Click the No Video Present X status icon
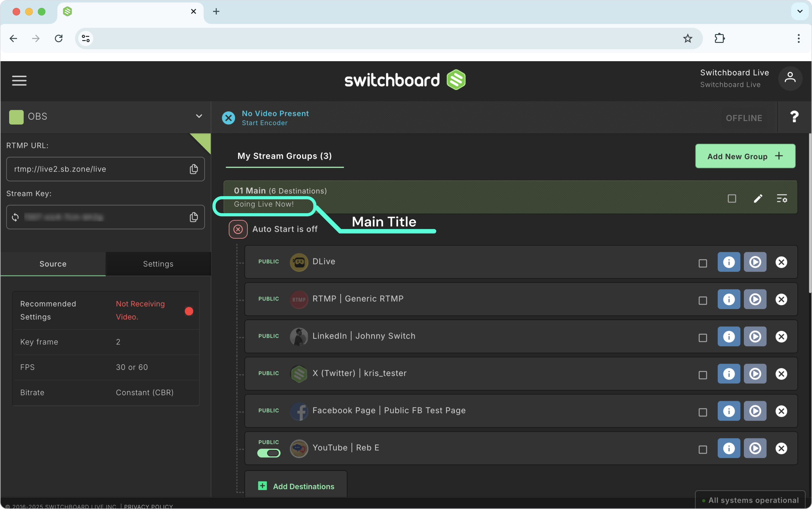This screenshot has height=509, width=812. pyautogui.click(x=229, y=118)
